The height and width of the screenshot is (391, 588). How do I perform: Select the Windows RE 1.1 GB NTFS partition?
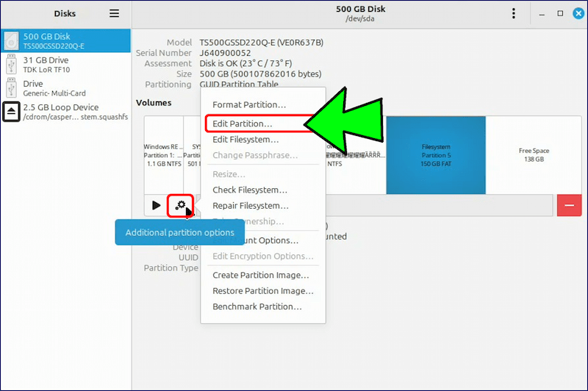(x=164, y=155)
